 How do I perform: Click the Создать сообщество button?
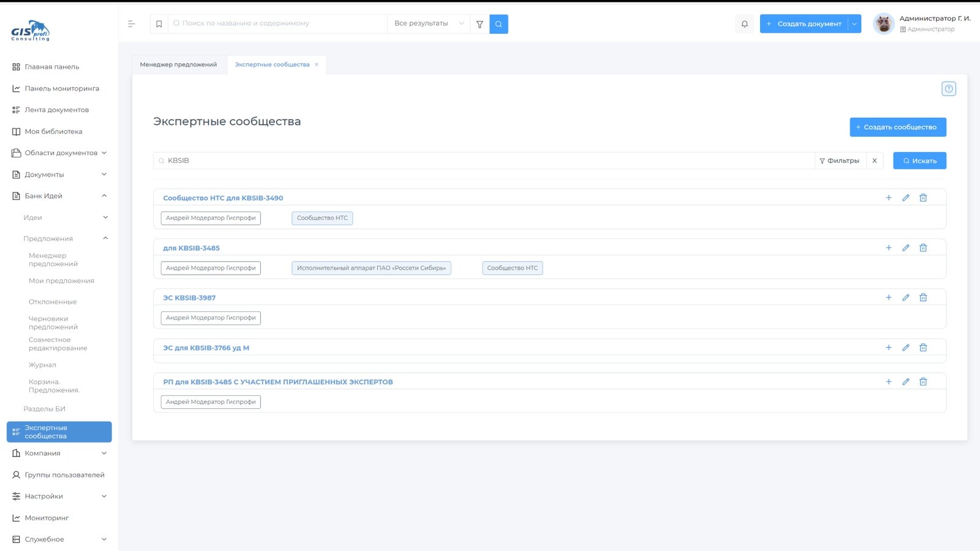(x=898, y=127)
